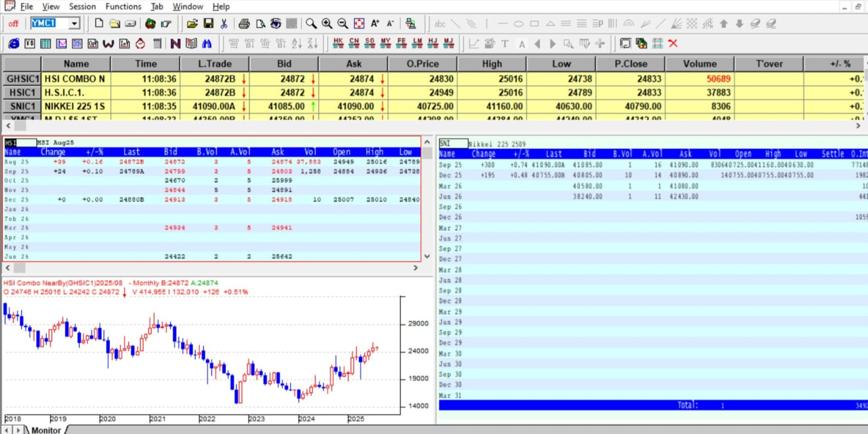The width and height of the screenshot is (868, 434).
Task: Click the Volume column header
Action: [699, 64]
